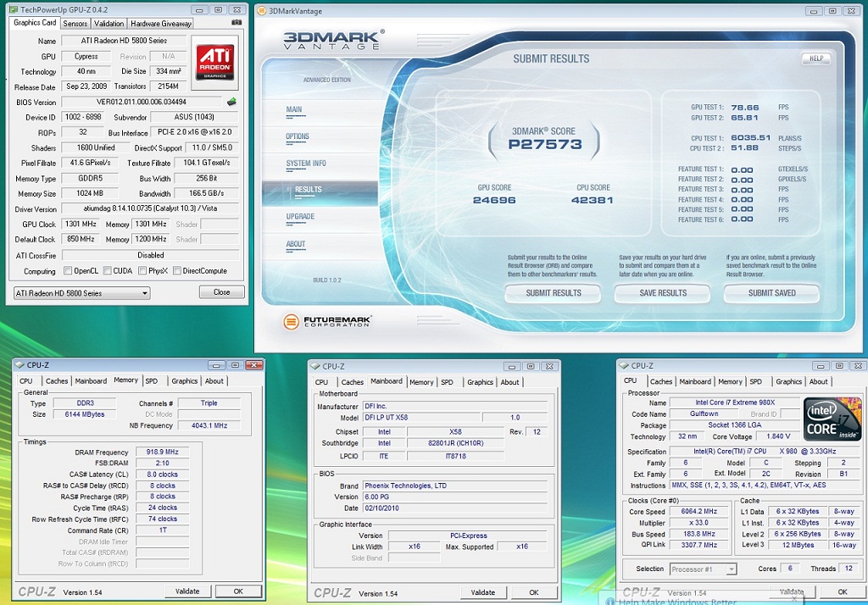Screen dimensions: 868x605
Task: Open the Processor #1 selection dropdown
Action: click(x=703, y=569)
